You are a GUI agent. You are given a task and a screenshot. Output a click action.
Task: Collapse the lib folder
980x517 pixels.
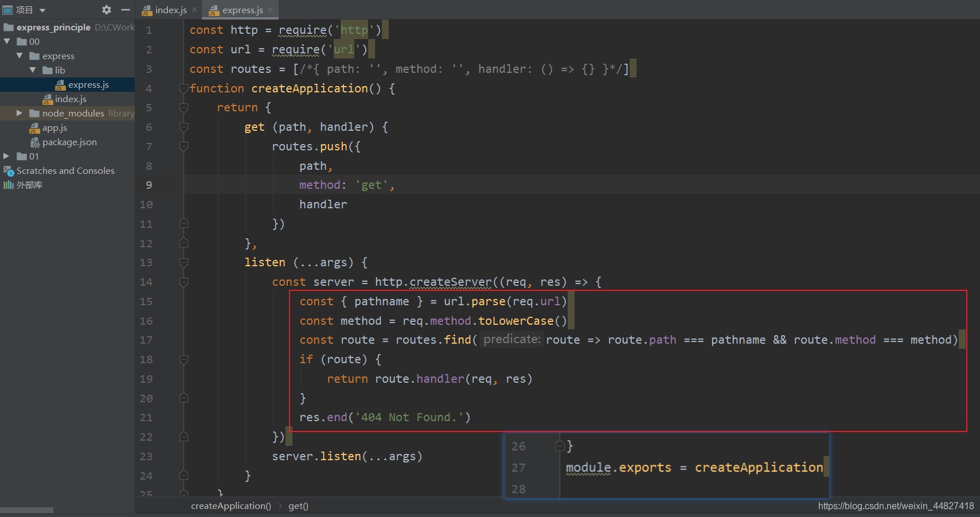tap(33, 70)
